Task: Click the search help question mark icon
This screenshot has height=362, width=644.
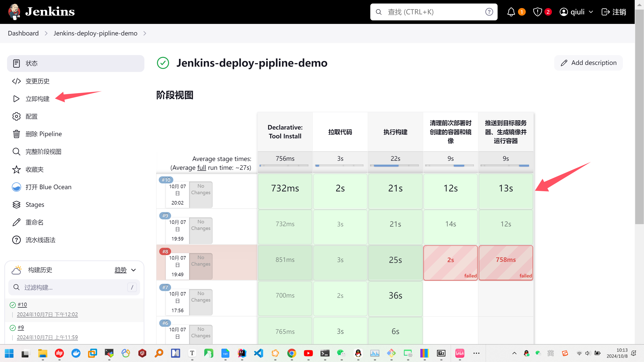Action: pos(489,12)
